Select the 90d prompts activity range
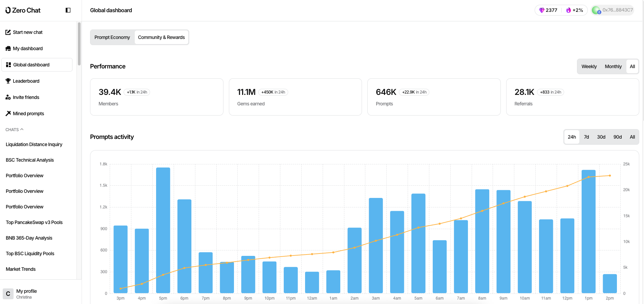The image size is (644, 304). pos(618,137)
